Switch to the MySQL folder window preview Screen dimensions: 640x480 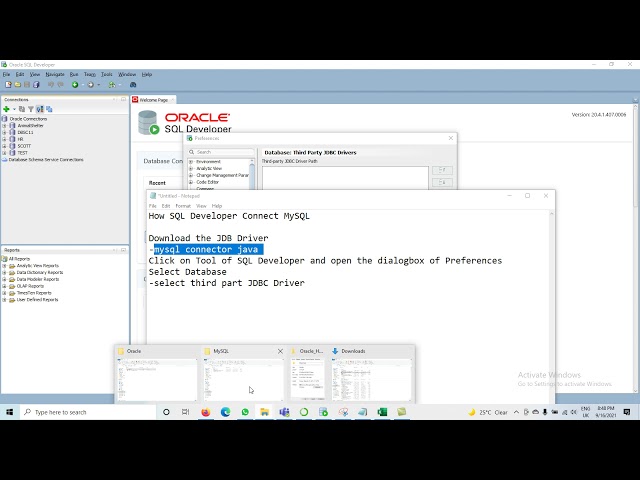[243, 374]
